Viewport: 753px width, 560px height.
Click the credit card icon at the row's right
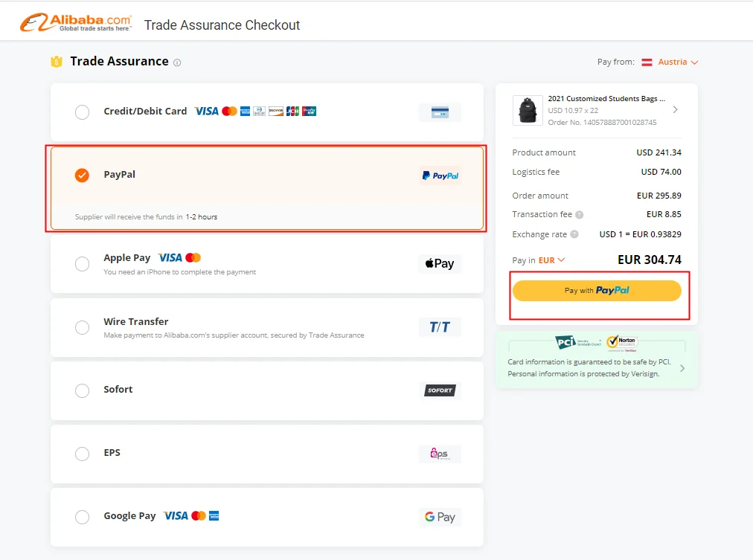[x=440, y=112]
